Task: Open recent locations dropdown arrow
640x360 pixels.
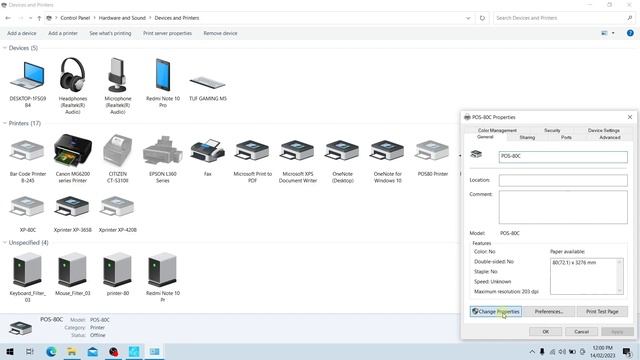Action: [x=30, y=18]
